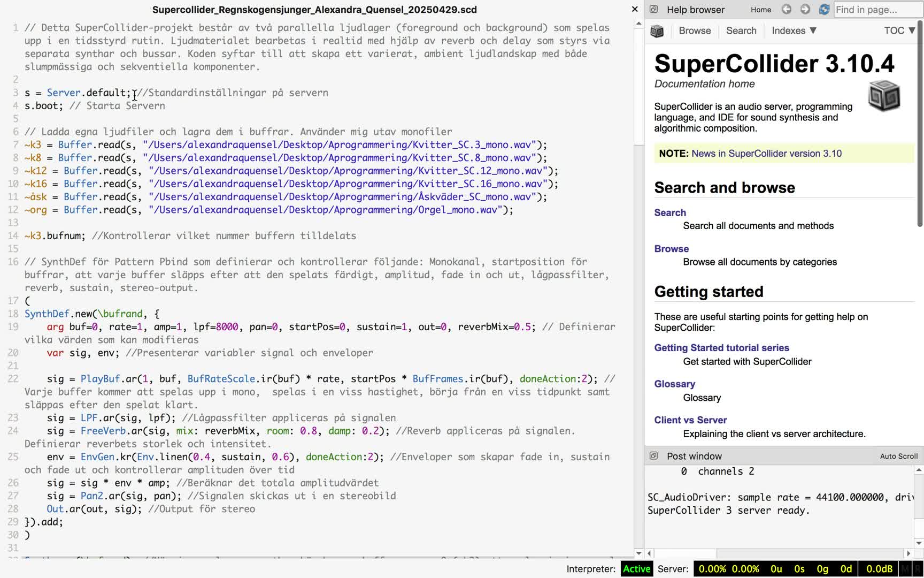
Task: Open the Search all documents link
Action: 670,212
